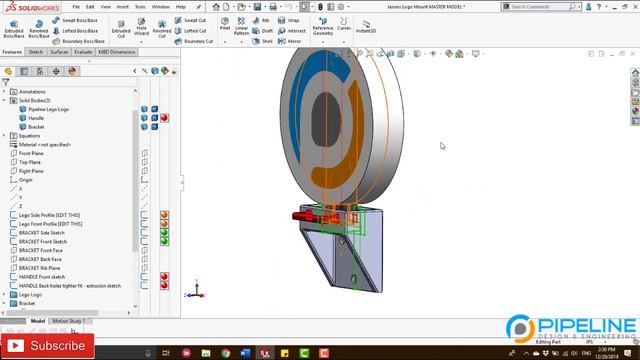
Task: Expand the Annotations tree node
Action: (x=4, y=91)
